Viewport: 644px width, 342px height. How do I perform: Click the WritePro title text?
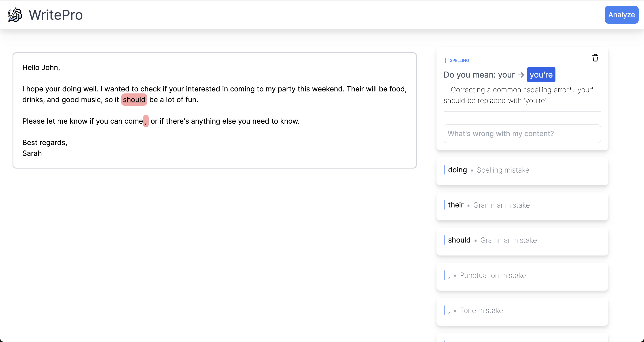[x=55, y=15]
